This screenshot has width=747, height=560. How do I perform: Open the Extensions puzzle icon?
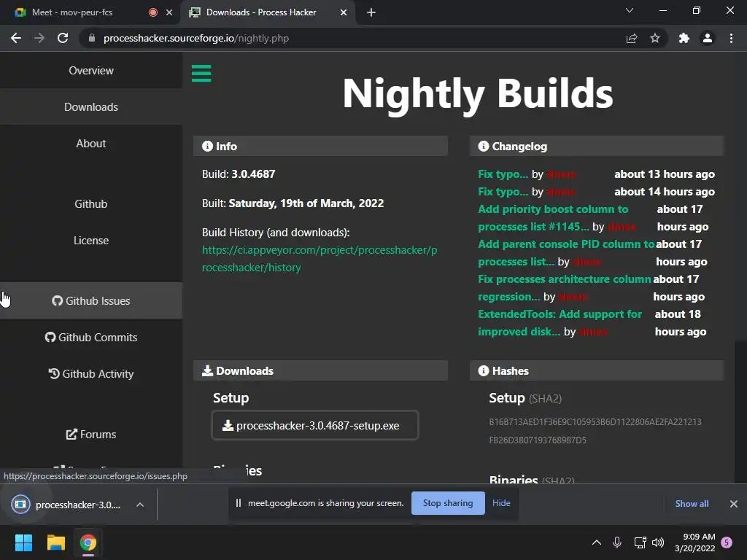[x=684, y=38]
